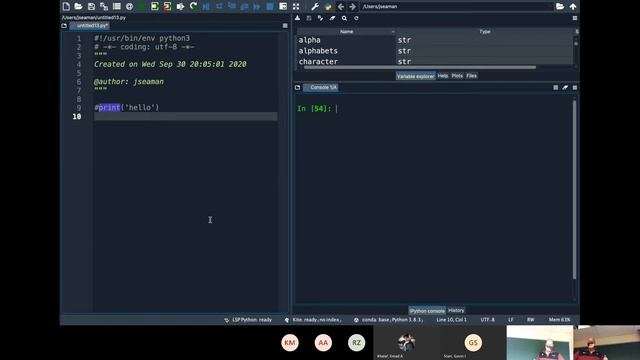
Task: Stop debugging blue square icon
Action: point(270,6)
